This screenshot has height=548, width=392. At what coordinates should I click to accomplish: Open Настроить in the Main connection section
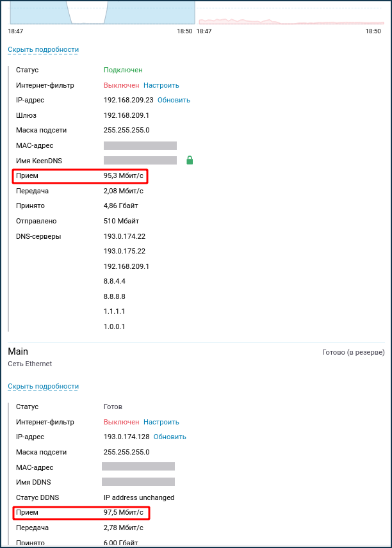click(x=161, y=422)
